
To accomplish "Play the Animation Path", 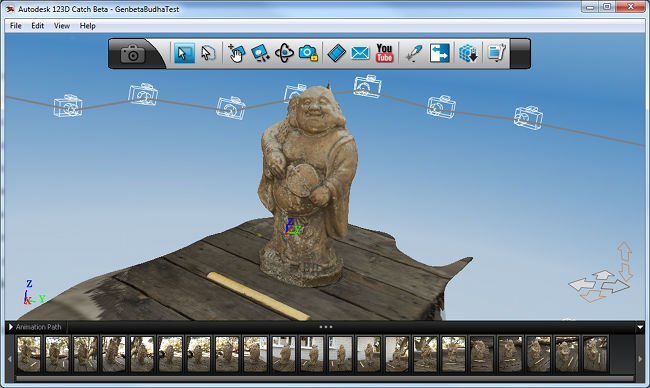I will point(11,327).
